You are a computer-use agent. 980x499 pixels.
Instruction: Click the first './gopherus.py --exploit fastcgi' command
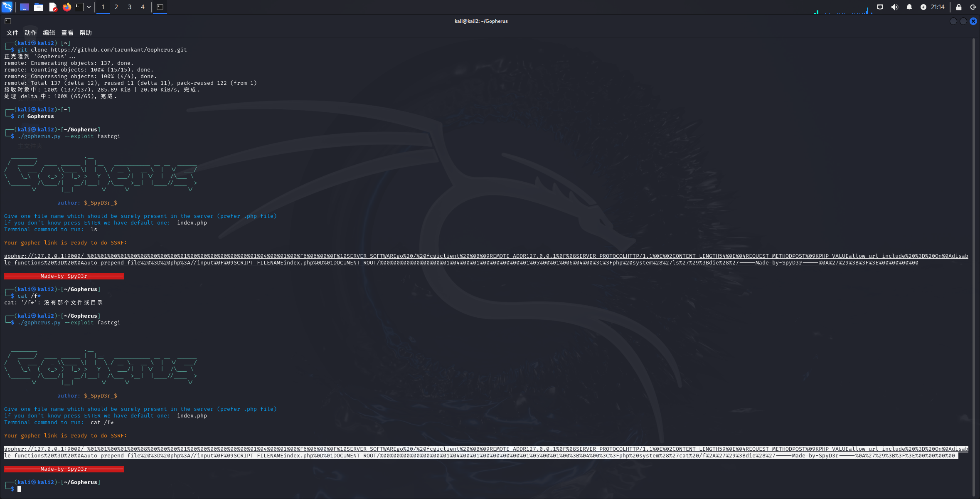pos(69,136)
